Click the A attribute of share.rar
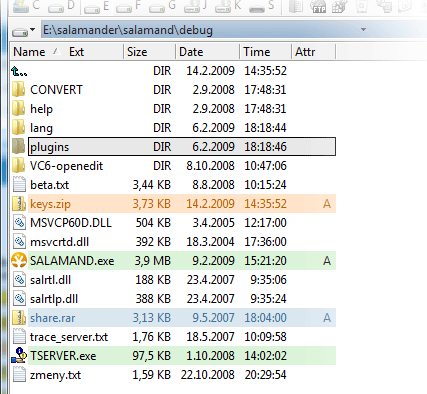The width and height of the screenshot is (427, 394). tap(327, 318)
